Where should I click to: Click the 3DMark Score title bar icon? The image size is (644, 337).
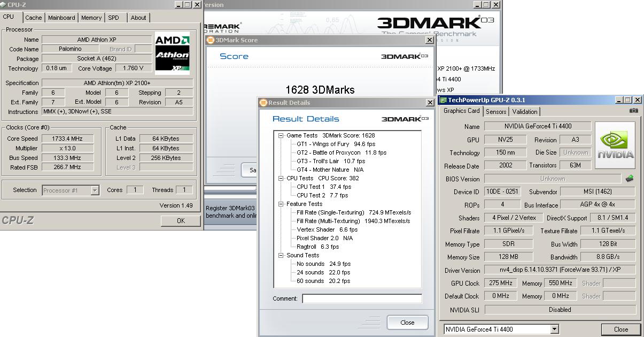coord(211,40)
